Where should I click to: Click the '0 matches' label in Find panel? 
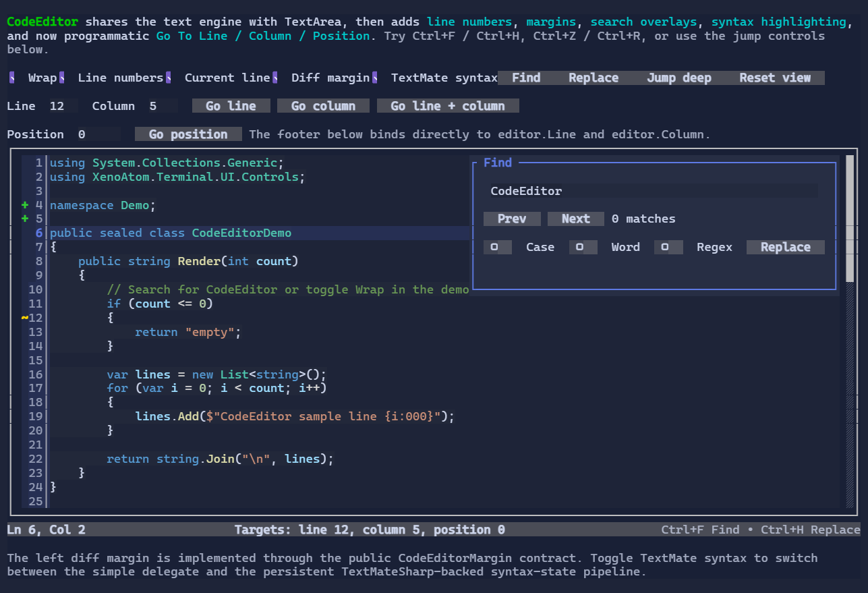coord(643,219)
